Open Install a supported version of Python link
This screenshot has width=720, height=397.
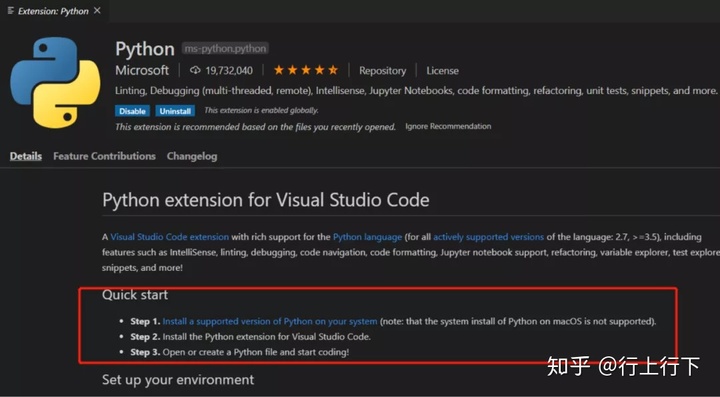point(270,321)
